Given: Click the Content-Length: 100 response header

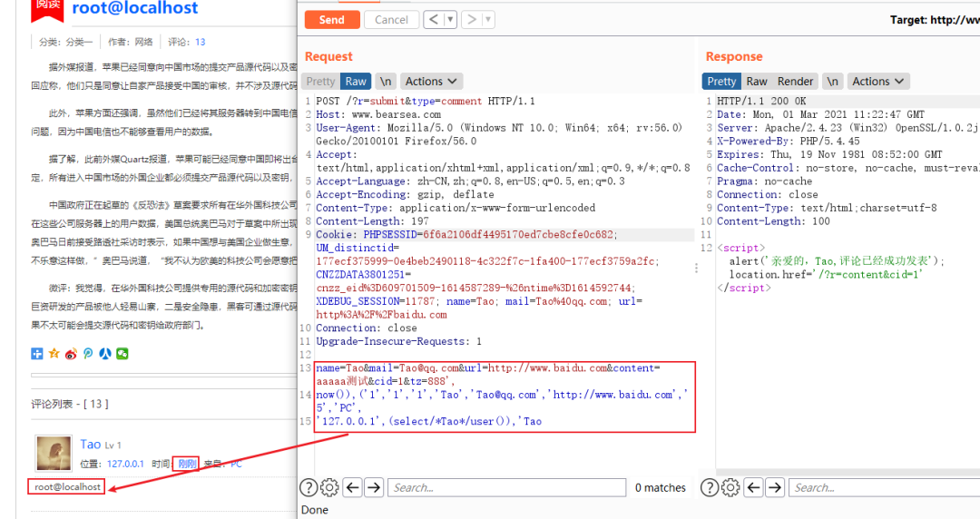Looking at the screenshot, I should [x=773, y=221].
